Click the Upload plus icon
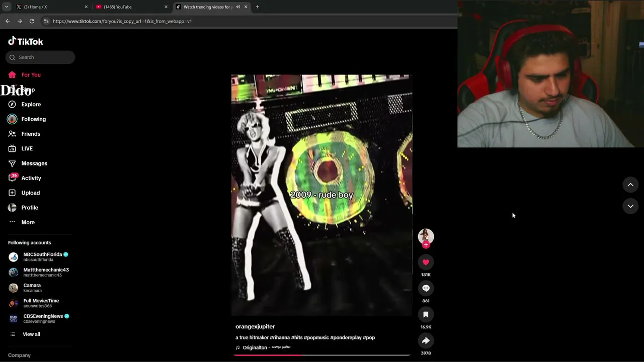The image size is (644, 362). (x=12, y=193)
